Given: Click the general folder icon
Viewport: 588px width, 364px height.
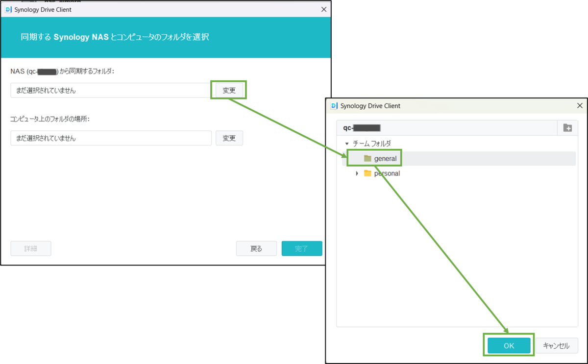Looking at the screenshot, I should point(367,159).
